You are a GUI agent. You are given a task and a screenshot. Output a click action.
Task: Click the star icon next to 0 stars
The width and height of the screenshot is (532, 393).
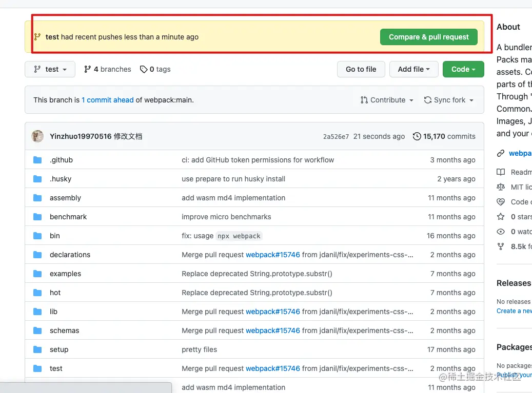click(500, 217)
